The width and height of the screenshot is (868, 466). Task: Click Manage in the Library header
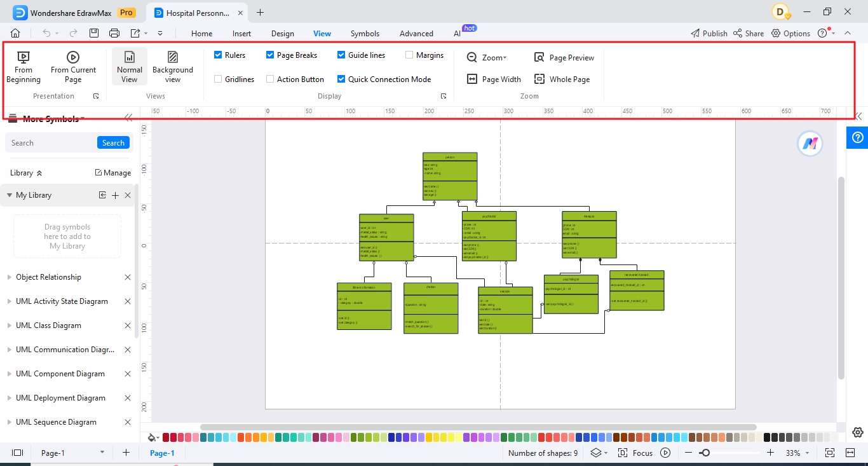coord(112,173)
